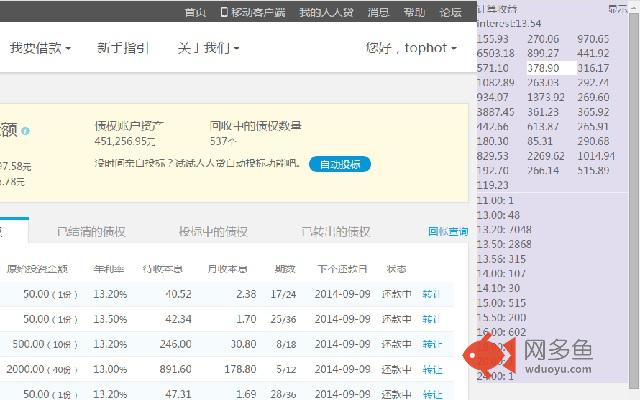Open the 首页 link in top bar
640x400 pixels.
pyautogui.click(x=195, y=12)
